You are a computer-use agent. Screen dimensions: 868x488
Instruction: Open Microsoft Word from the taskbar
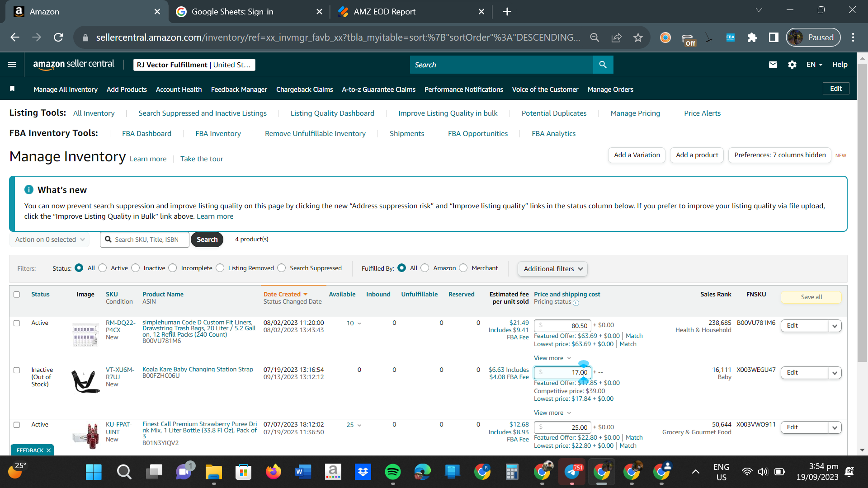pos(303,472)
